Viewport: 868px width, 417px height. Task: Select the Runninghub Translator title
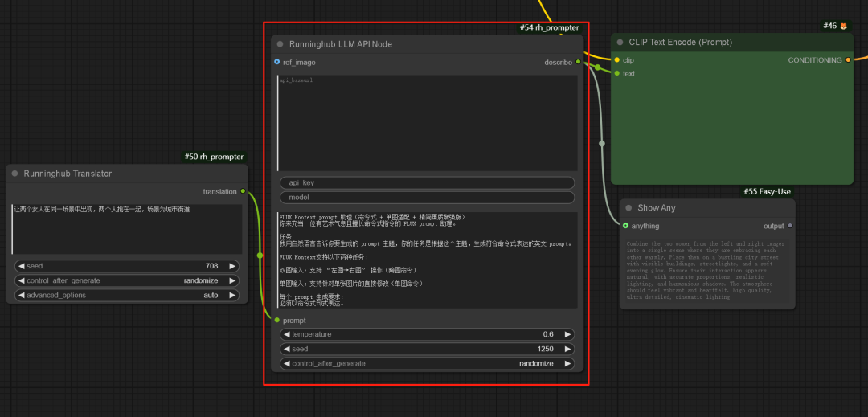point(68,174)
